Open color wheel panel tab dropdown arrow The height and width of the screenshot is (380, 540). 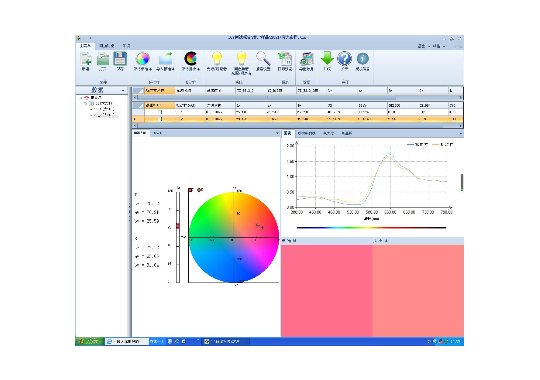click(277, 133)
